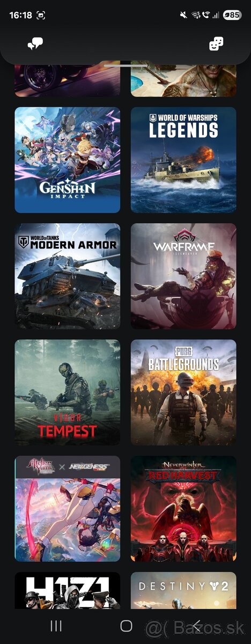Select the Vigor Tempest game tile

click(x=68, y=392)
